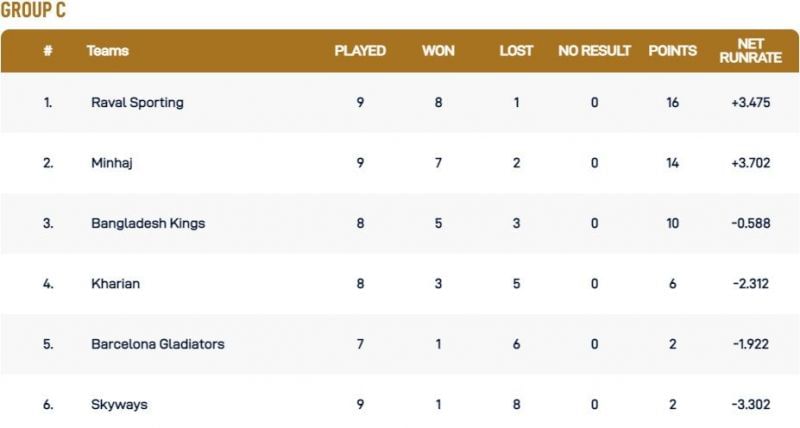Click the GROUP C heading
This screenshot has width=800, height=428.
click(x=35, y=12)
